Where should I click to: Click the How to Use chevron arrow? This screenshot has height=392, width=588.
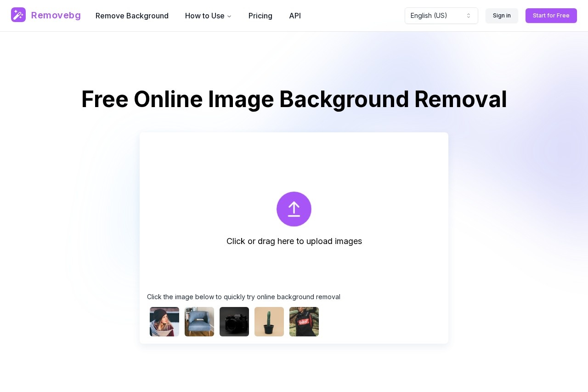coord(229,16)
